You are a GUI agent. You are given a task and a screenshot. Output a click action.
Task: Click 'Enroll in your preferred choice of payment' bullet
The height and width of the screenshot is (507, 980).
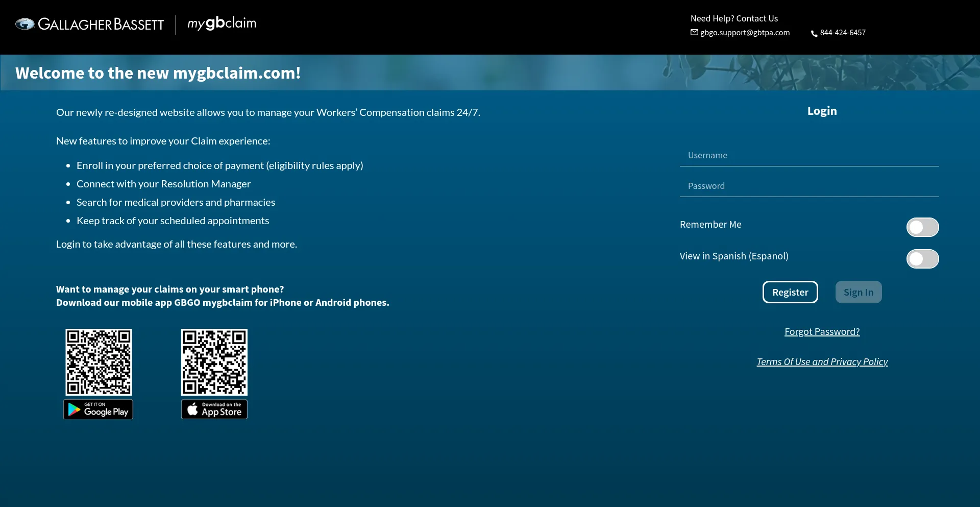point(220,165)
